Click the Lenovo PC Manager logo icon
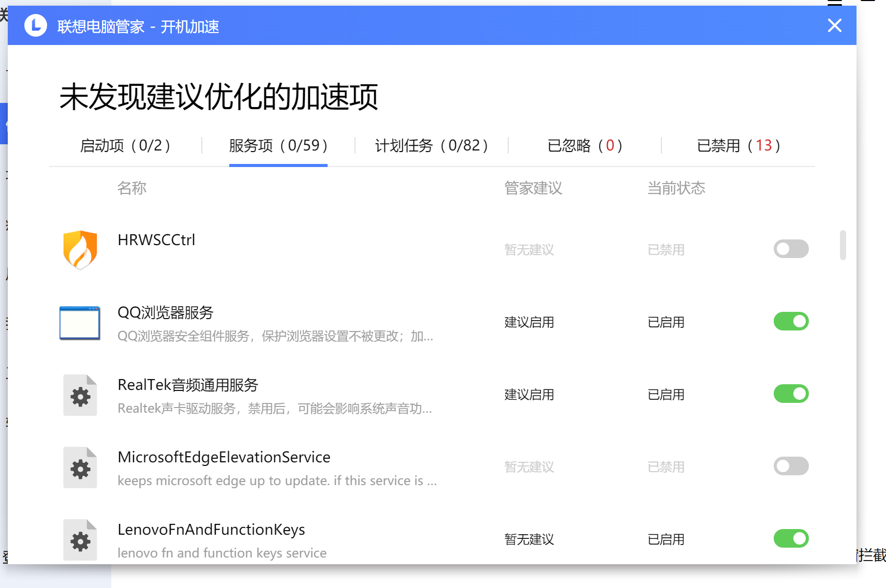The width and height of the screenshot is (886, 588). tap(36, 25)
